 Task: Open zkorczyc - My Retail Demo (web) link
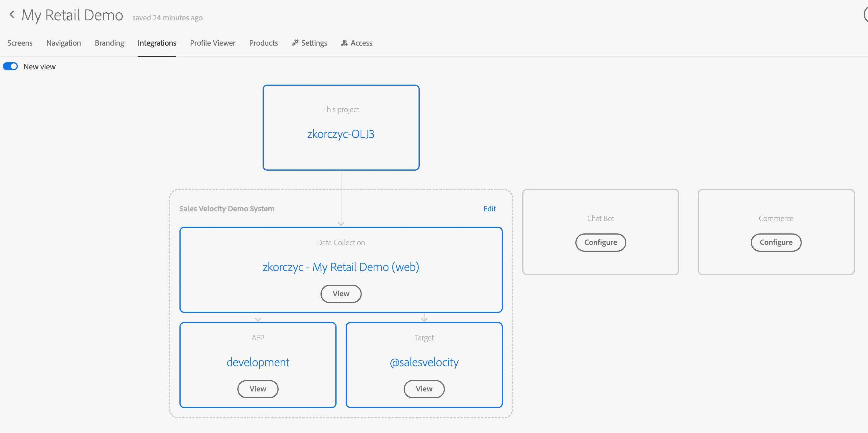click(341, 267)
